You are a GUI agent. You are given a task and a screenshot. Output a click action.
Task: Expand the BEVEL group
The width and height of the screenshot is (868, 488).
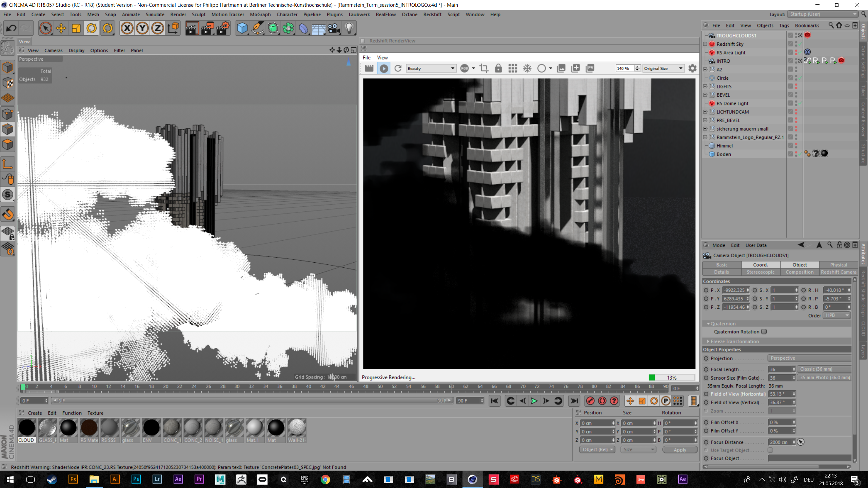pos(705,95)
